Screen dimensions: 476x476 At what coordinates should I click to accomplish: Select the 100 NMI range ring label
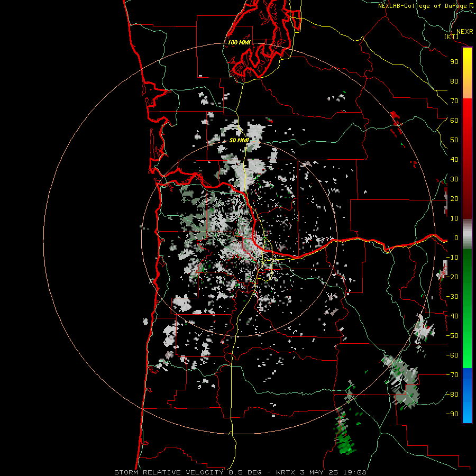[x=239, y=42]
